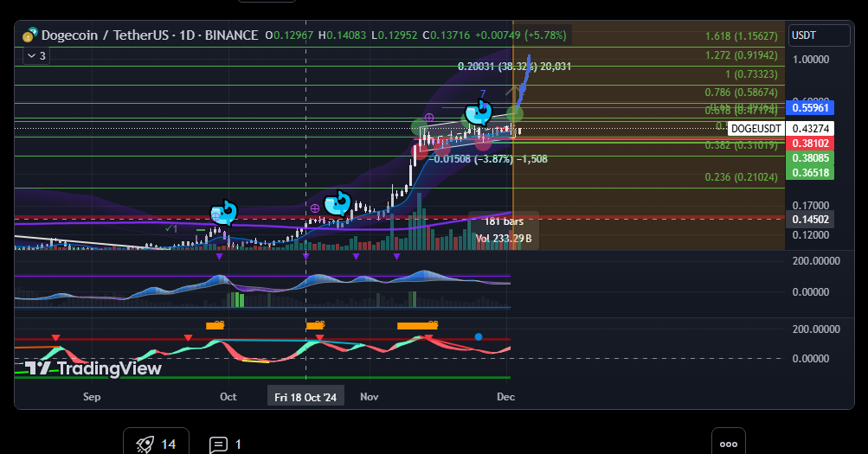Click the Dec label on the time axis
The width and height of the screenshot is (868, 454).
[x=506, y=396]
